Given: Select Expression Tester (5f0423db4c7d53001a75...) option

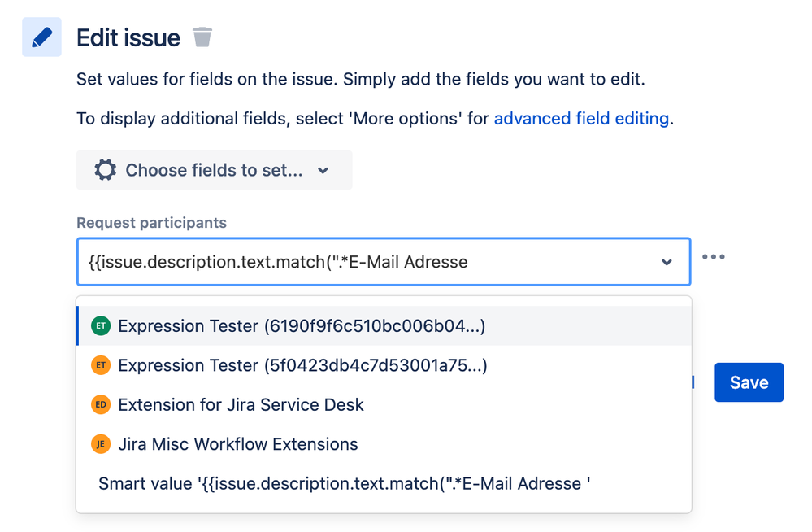Looking at the screenshot, I should click(x=302, y=365).
